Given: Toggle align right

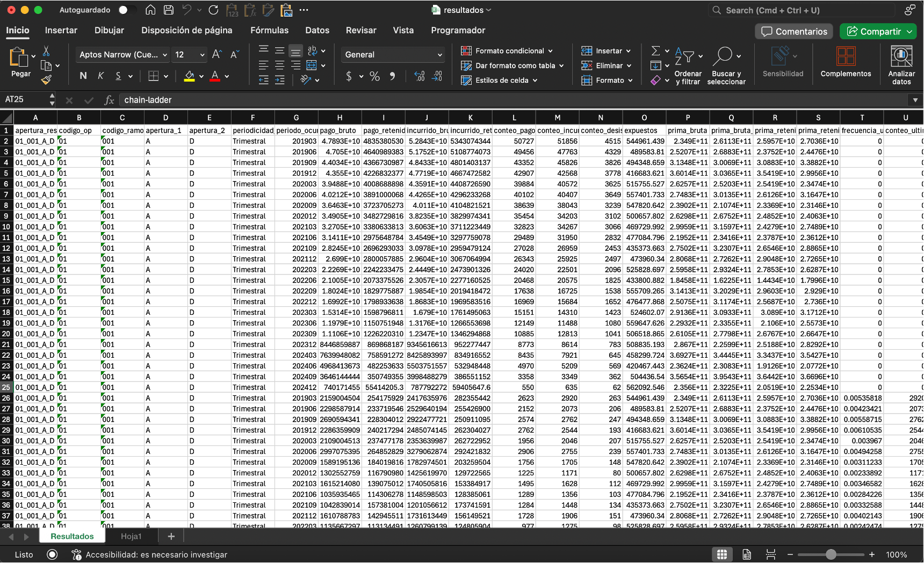Looking at the screenshot, I should click(x=295, y=65).
